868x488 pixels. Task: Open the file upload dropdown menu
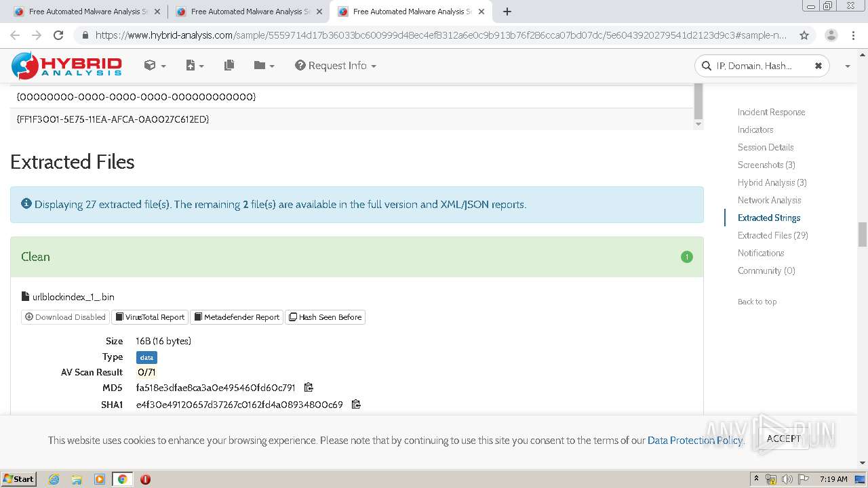click(x=195, y=65)
